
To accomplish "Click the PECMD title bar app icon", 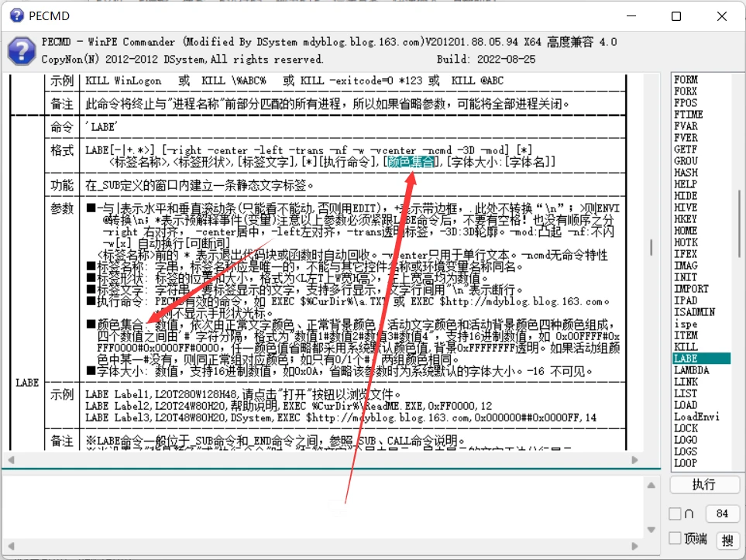I will pos(16,15).
